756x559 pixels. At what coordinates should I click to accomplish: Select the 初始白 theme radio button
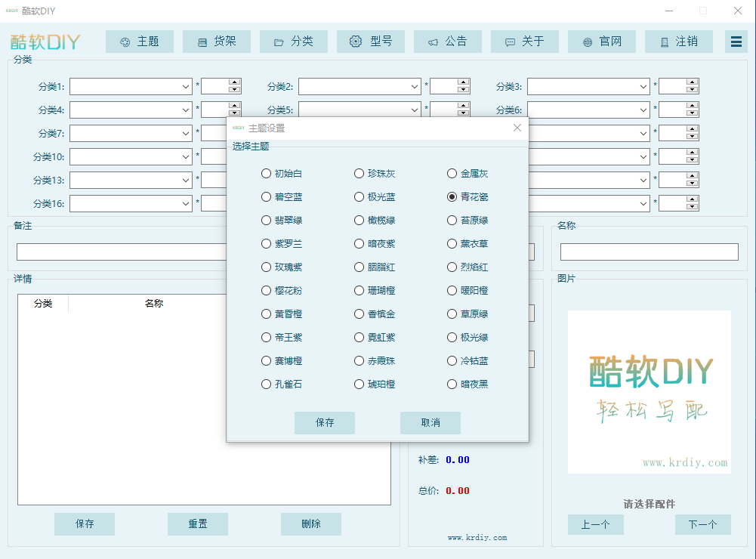pyautogui.click(x=266, y=174)
